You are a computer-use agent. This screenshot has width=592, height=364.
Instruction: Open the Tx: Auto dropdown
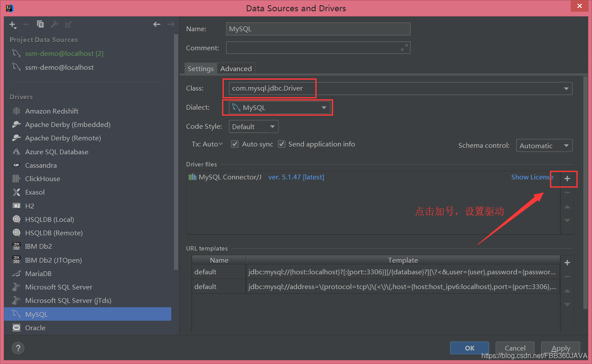click(x=207, y=144)
